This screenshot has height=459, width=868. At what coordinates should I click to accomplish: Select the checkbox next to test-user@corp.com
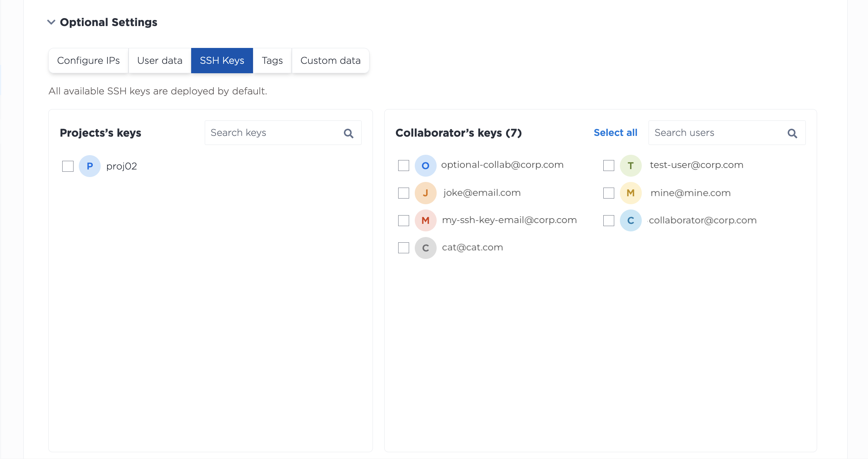click(x=609, y=165)
